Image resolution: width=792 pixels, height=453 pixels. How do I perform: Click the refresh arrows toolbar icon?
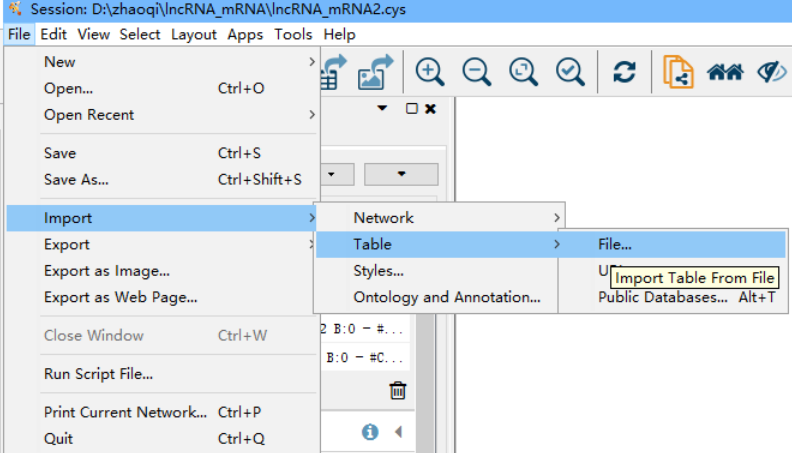[625, 72]
